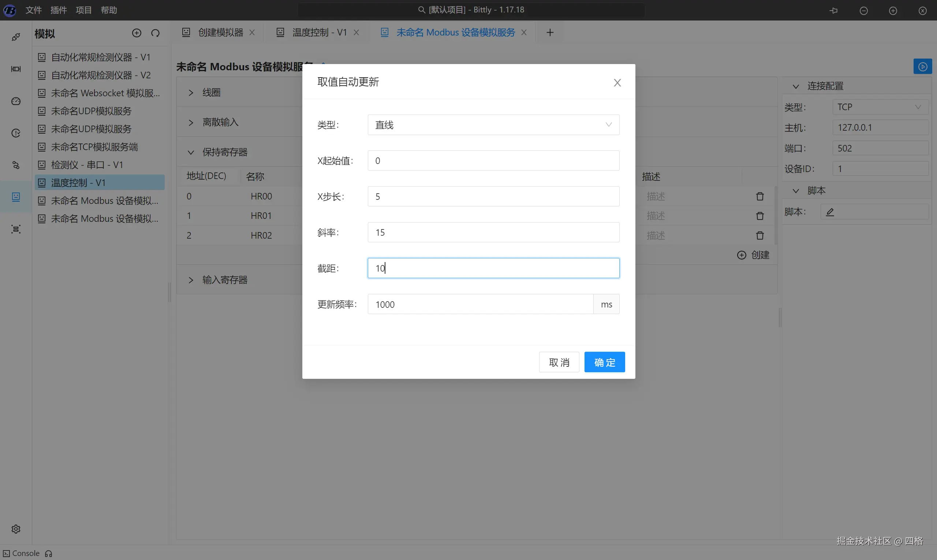The height and width of the screenshot is (560, 937).
Task: Delete the HR00 register row
Action: coord(759,197)
